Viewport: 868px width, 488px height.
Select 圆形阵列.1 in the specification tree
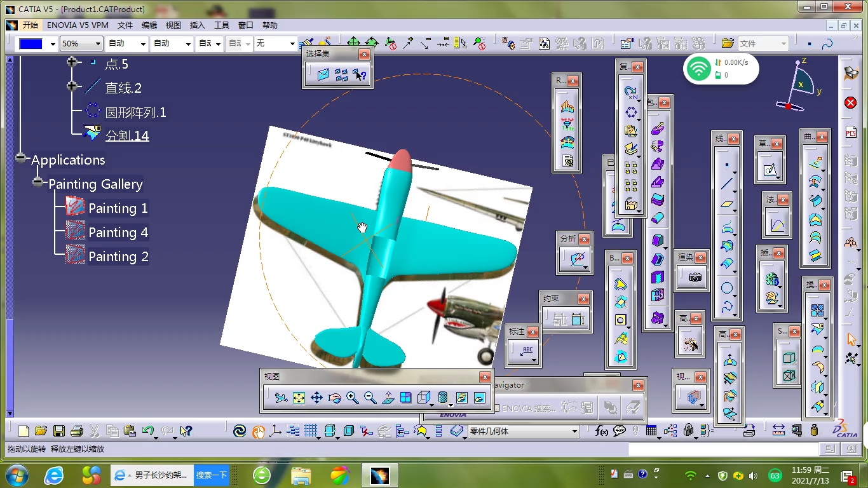(x=135, y=112)
